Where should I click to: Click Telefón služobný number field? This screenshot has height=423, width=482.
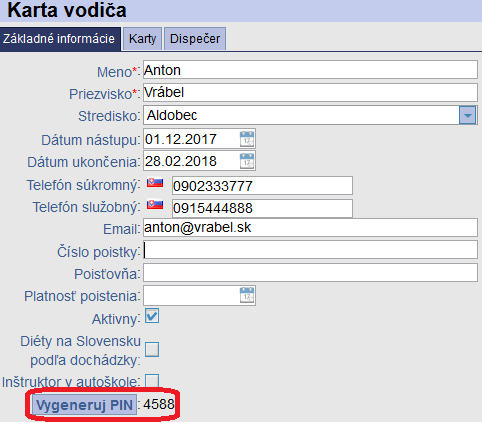262,208
